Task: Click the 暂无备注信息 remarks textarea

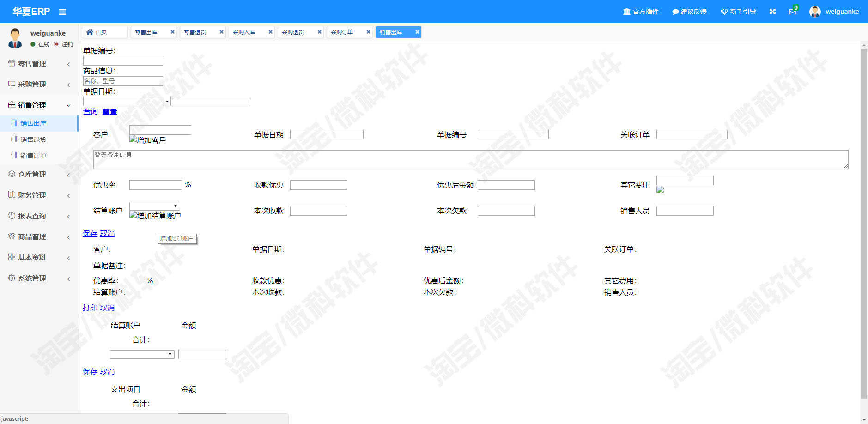Action: pos(471,159)
